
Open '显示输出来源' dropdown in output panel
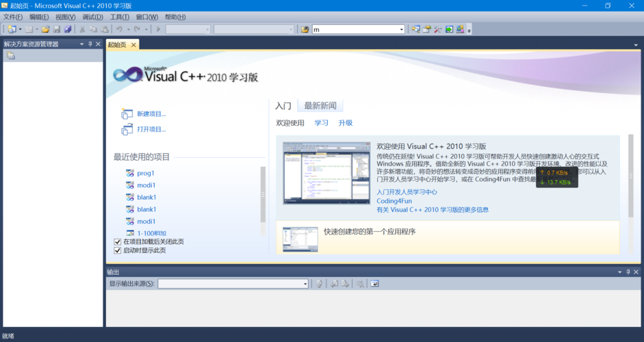[305, 284]
